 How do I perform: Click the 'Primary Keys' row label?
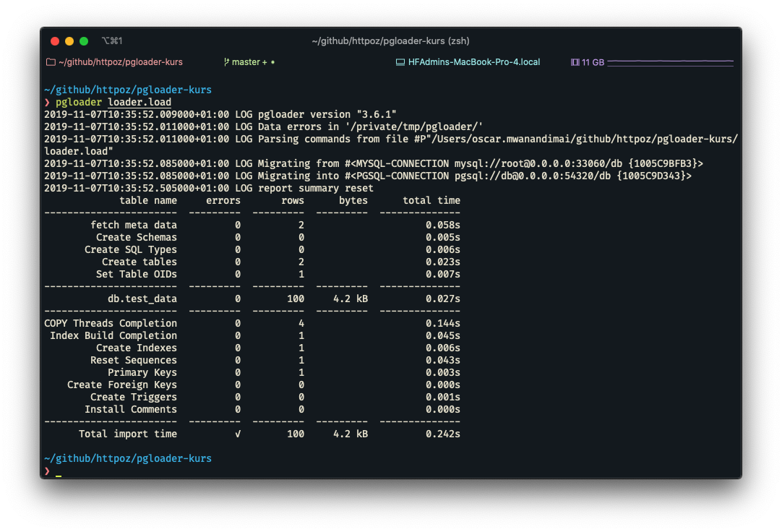coord(142,372)
